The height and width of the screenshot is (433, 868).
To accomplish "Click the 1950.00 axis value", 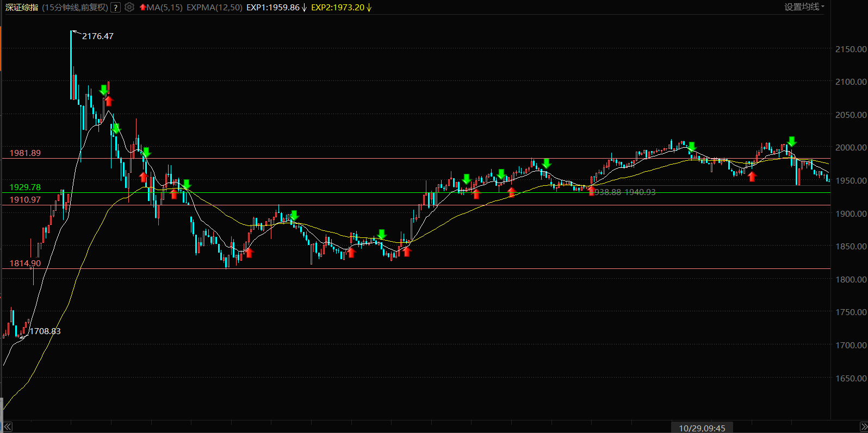I will coord(851,180).
